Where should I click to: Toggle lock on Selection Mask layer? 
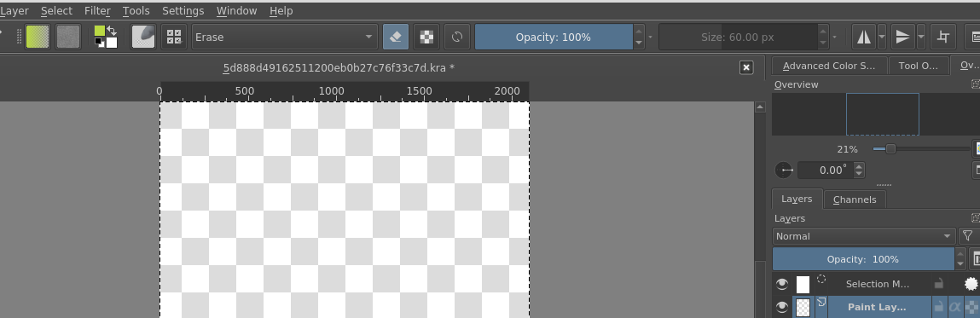(x=939, y=284)
